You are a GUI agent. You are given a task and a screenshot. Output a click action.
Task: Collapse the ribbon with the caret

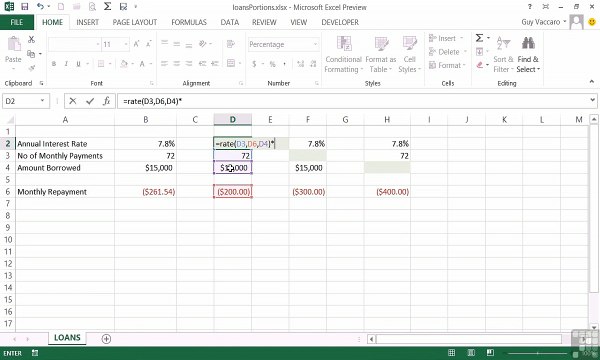(x=592, y=81)
